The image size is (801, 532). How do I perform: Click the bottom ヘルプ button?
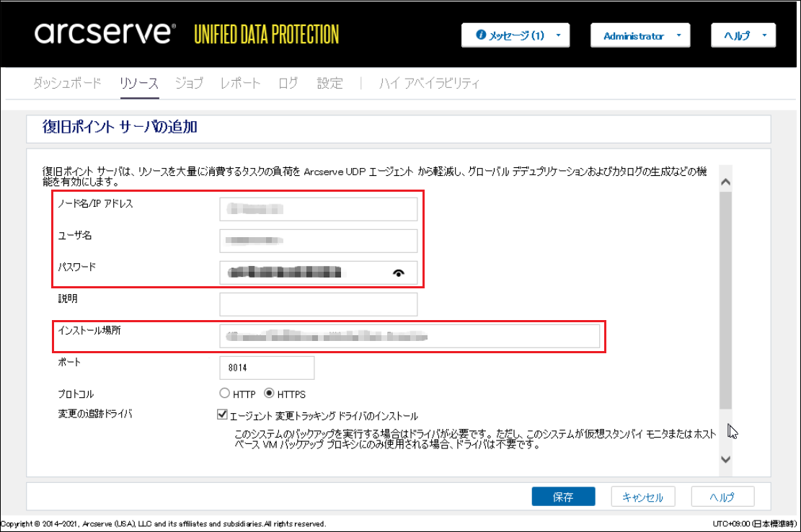coord(722,496)
